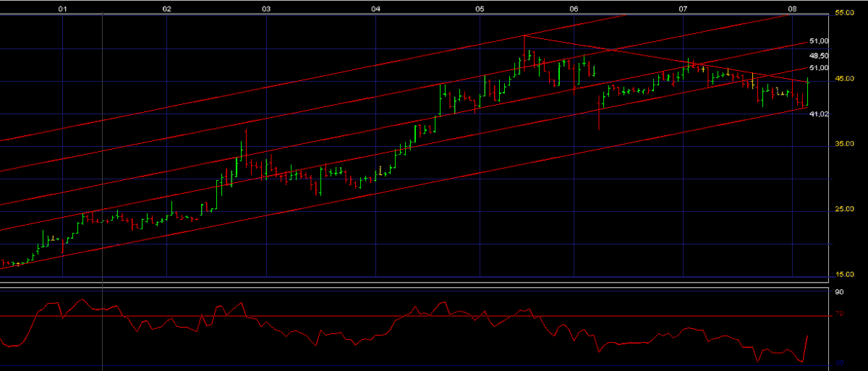Click the 04 month label on time axis
This screenshot has width=868, height=371.
tap(375, 9)
